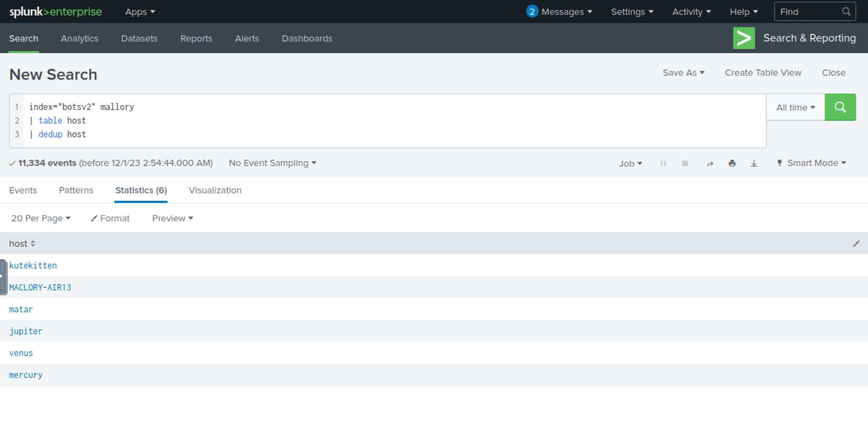Image resolution: width=868 pixels, height=427 pixels.
Task: Click host value matar
Action: 21,309
